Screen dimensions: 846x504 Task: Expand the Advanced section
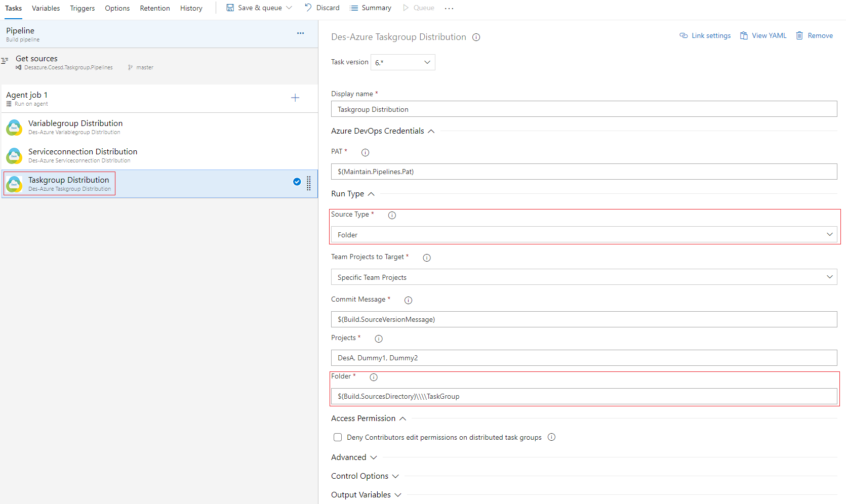tap(354, 457)
